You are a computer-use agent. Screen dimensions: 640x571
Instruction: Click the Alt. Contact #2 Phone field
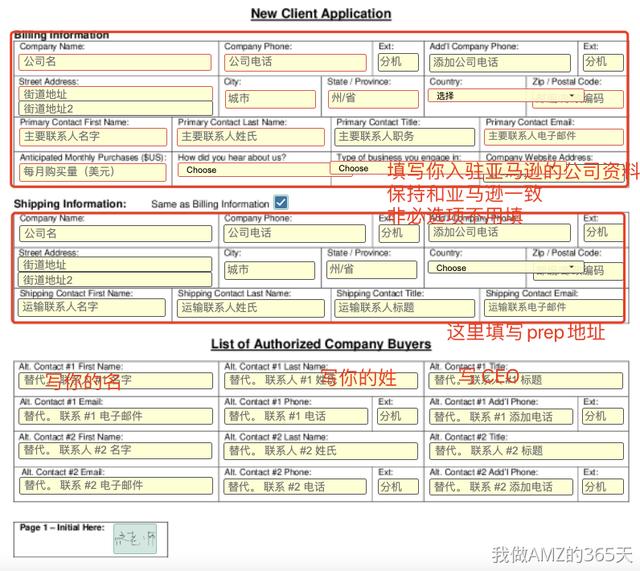click(295, 487)
